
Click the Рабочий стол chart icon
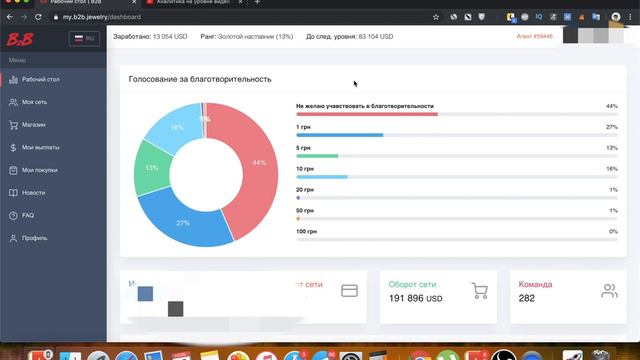pos(13,80)
